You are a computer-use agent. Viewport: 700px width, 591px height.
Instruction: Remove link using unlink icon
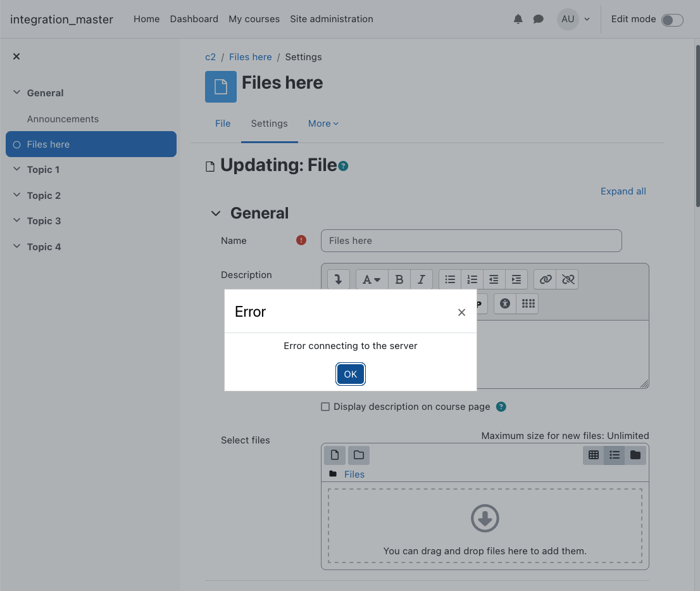point(568,279)
